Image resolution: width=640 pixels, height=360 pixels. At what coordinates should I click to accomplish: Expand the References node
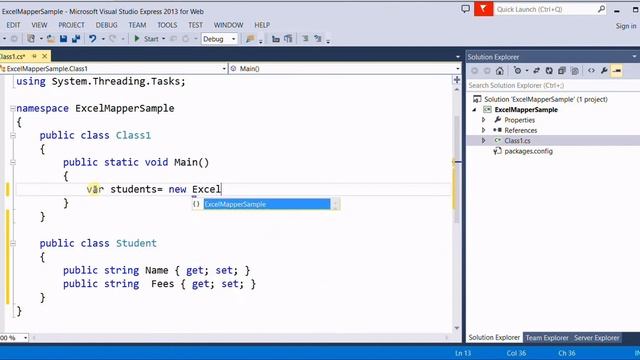click(484, 130)
